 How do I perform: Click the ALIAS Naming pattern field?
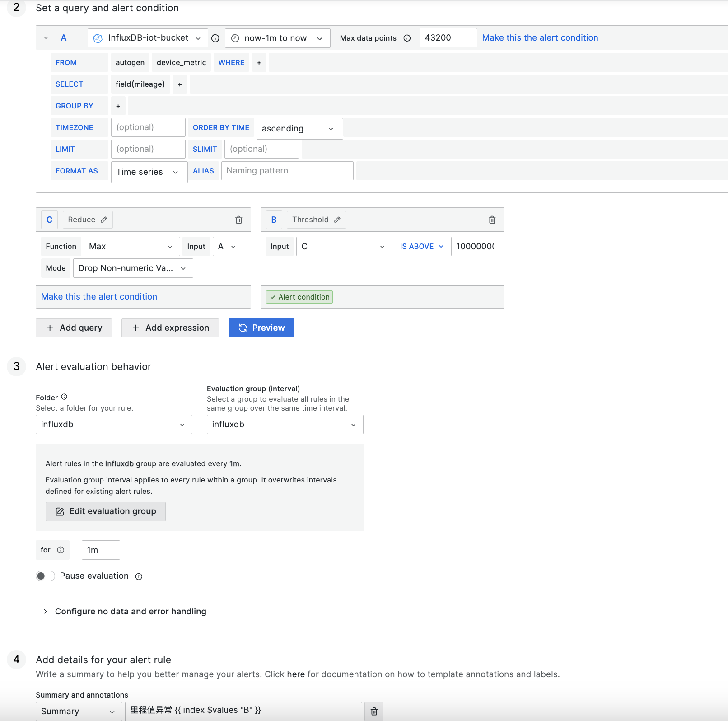(287, 171)
